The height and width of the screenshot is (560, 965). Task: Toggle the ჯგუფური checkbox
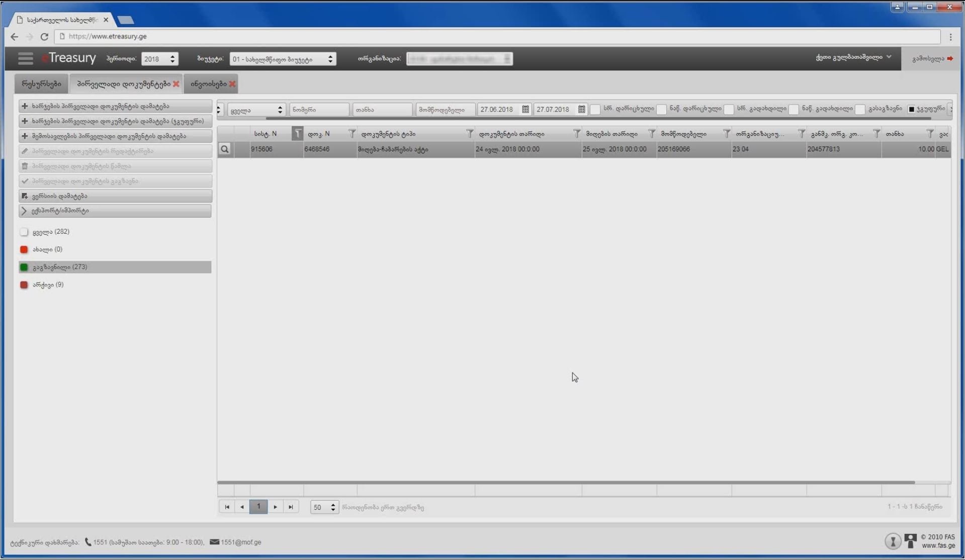point(911,109)
